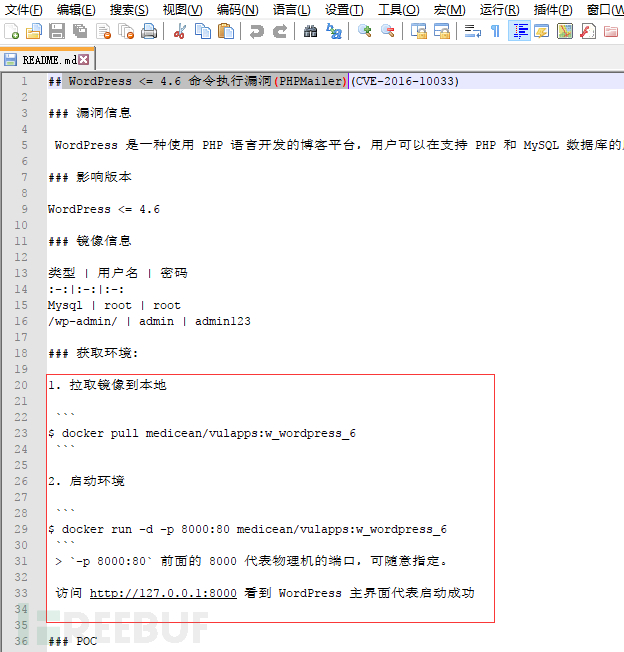Print the document with the printer icon
This screenshot has width=624, height=652.
[x=149, y=31]
